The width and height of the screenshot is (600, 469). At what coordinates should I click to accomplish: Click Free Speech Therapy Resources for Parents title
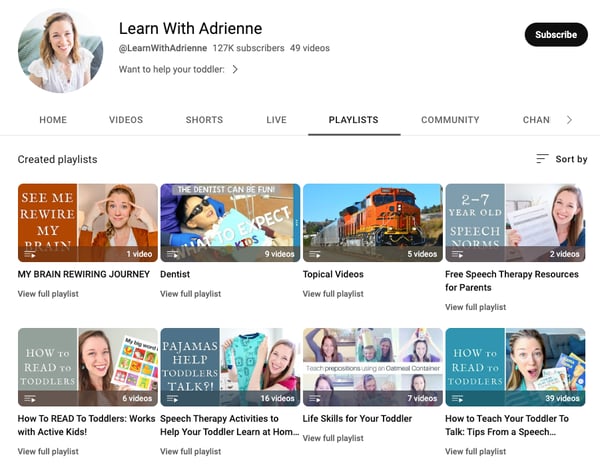[512, 281]
